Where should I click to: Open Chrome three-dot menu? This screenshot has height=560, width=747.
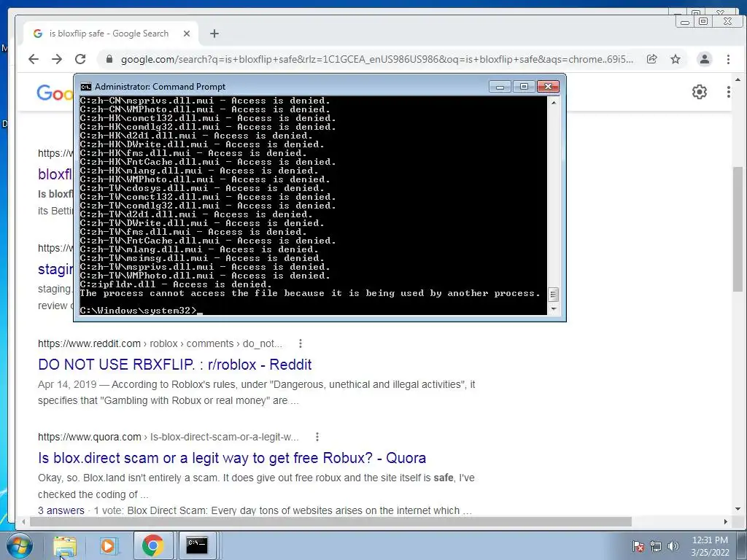(x=728, y=59)
